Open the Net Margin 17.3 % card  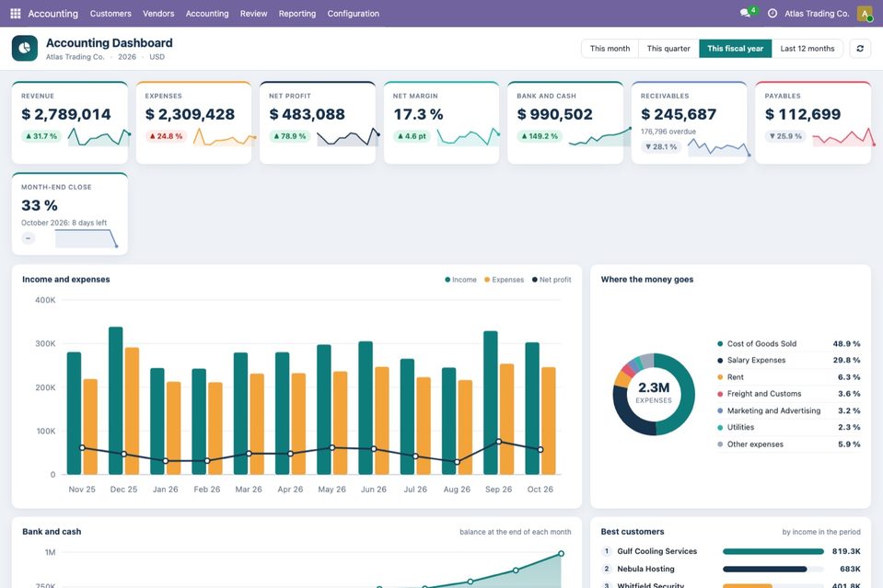pyautogui.click(x=442, y=122)
